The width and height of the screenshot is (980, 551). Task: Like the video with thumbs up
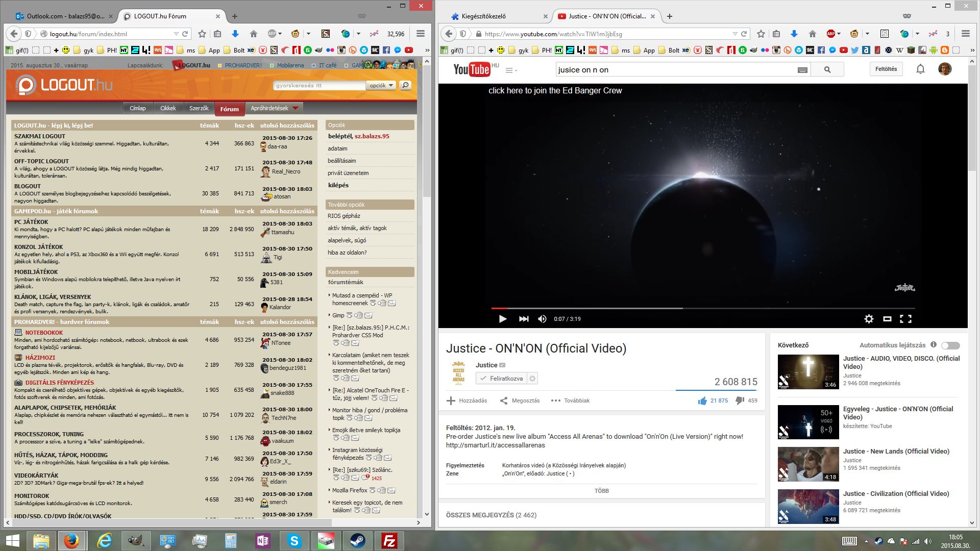pos(702,400)
